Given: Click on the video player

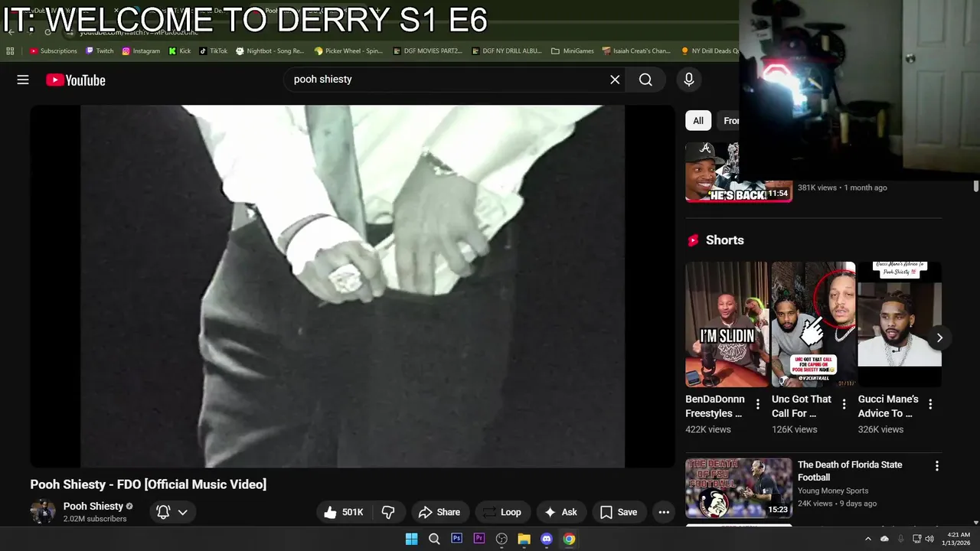Looking at the screenshot, I should tap(352, 286).
